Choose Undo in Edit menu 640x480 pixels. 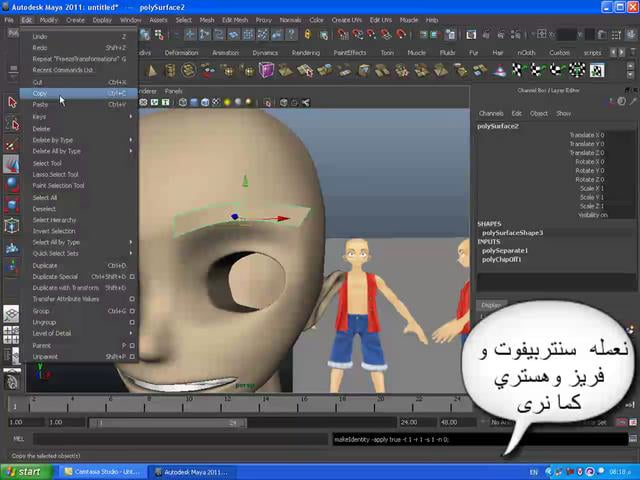pyautogui.click(x=79, y=37)
